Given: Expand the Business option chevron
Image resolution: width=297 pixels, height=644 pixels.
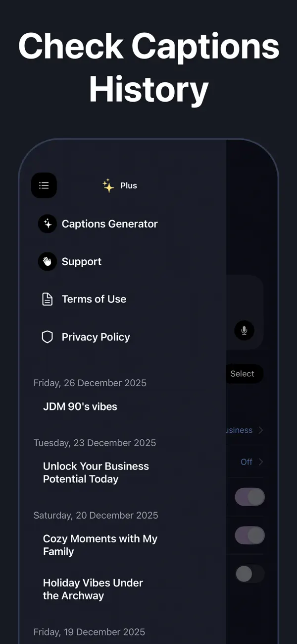Looking at the screenshot, I should click(x=261, y=430).
